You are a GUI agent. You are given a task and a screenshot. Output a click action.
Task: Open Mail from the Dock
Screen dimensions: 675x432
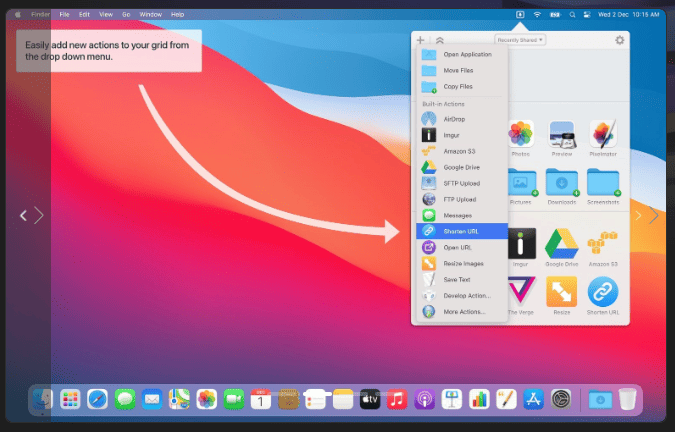[152, 400]
